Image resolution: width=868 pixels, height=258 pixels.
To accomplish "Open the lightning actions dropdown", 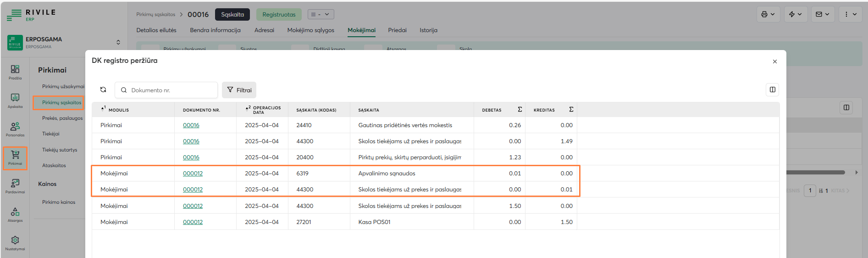I will 796,14.
